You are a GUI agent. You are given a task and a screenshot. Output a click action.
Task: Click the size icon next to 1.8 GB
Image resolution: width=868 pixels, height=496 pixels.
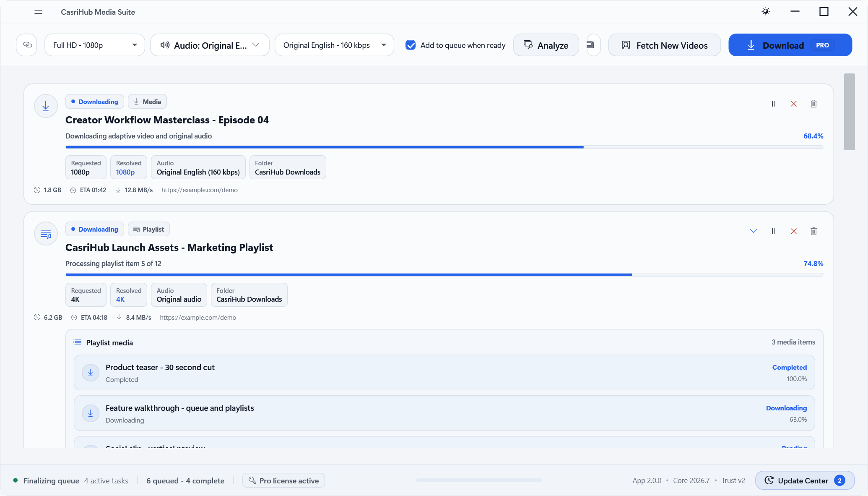(37, 190)
